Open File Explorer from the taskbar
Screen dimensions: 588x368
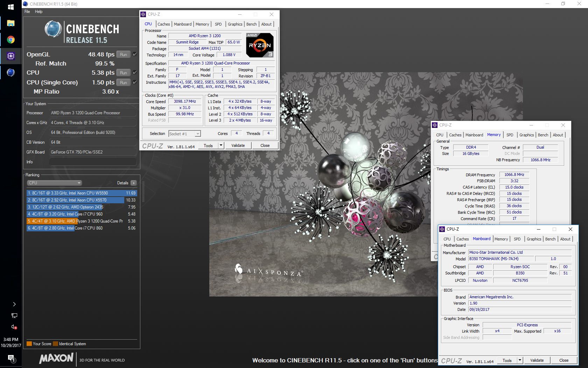tap(10, 23)
